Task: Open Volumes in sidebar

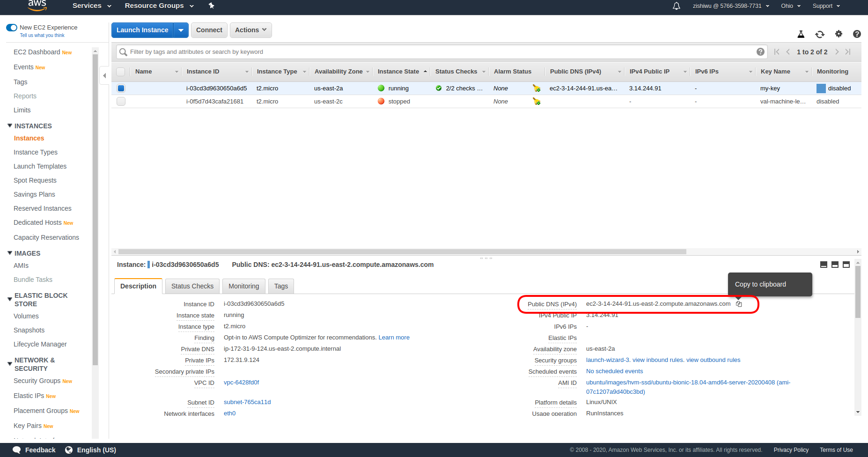Action: click(26, 316)
